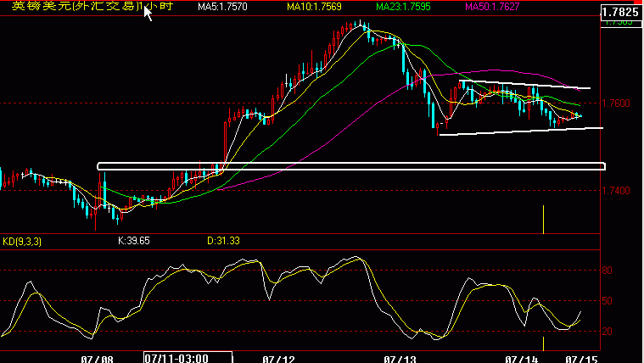Screen dimensions: 644x363
Task: Click the D:31.33 value
Action: click(x=223, y=241)
